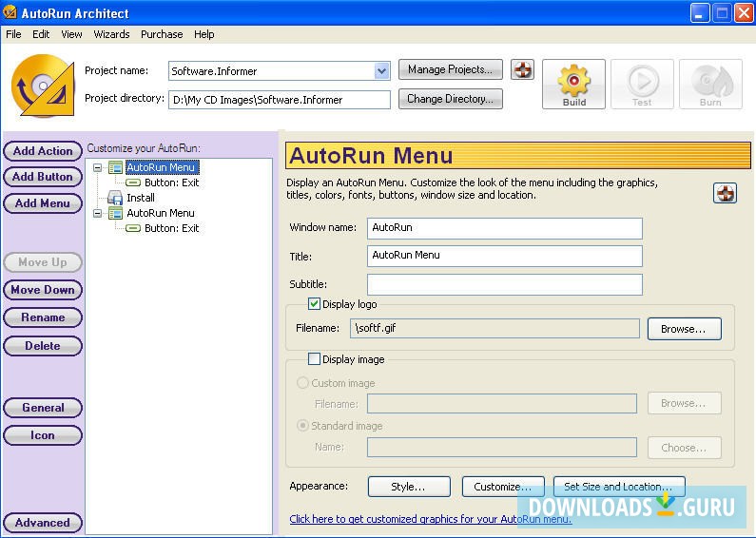Toggle the Display logo checkbox
The height and width of the screenshot is (538, 756).
point(314,304)
